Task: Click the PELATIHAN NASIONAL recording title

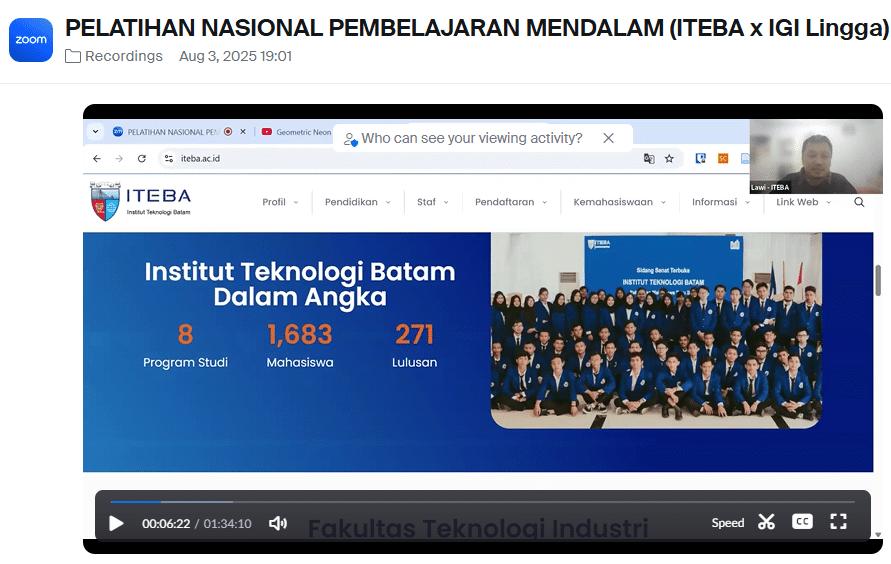Action: click(477, 27)
